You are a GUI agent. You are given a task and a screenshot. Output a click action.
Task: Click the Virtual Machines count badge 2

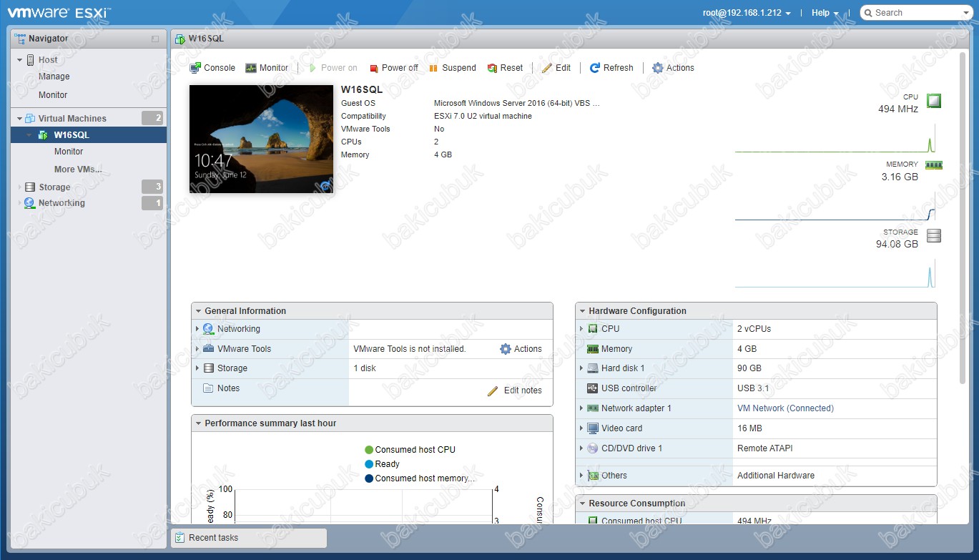(x=152, y=119)
